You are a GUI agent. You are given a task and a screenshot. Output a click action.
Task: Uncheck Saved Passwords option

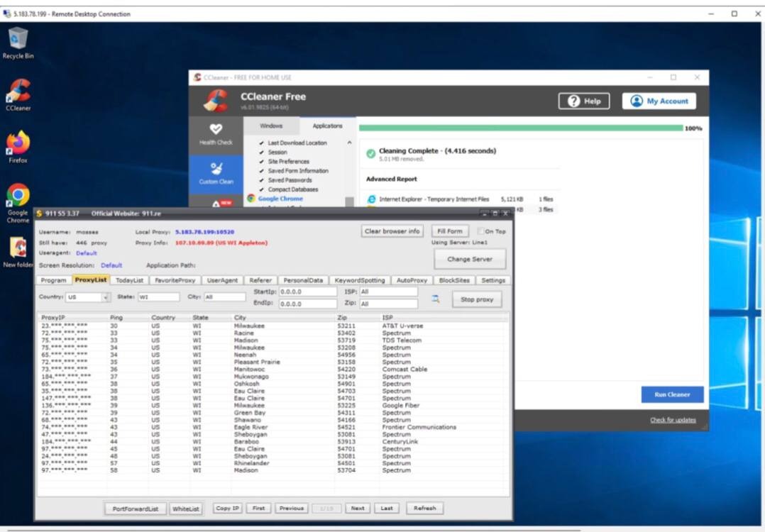click(261, 180)
